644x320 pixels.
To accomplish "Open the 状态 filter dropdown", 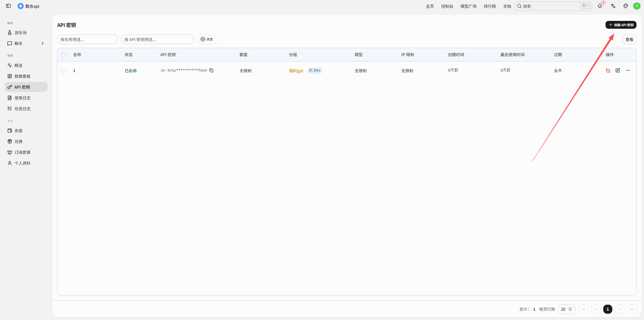I will click(x=207, y=39).
